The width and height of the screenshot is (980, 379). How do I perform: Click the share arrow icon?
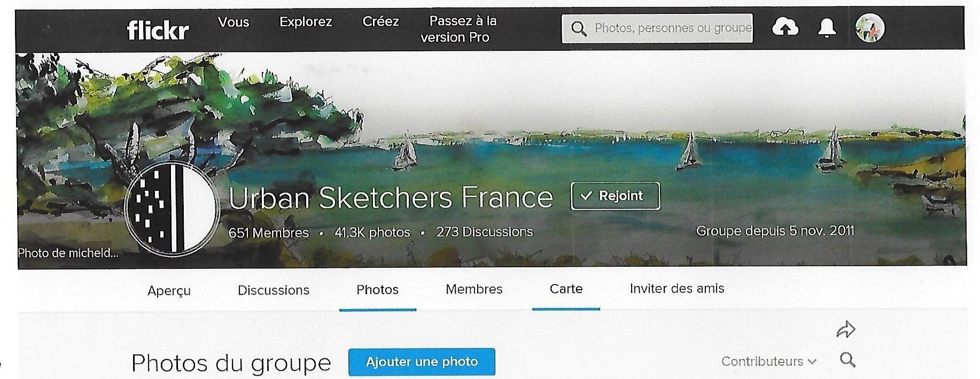pos(846,329)
